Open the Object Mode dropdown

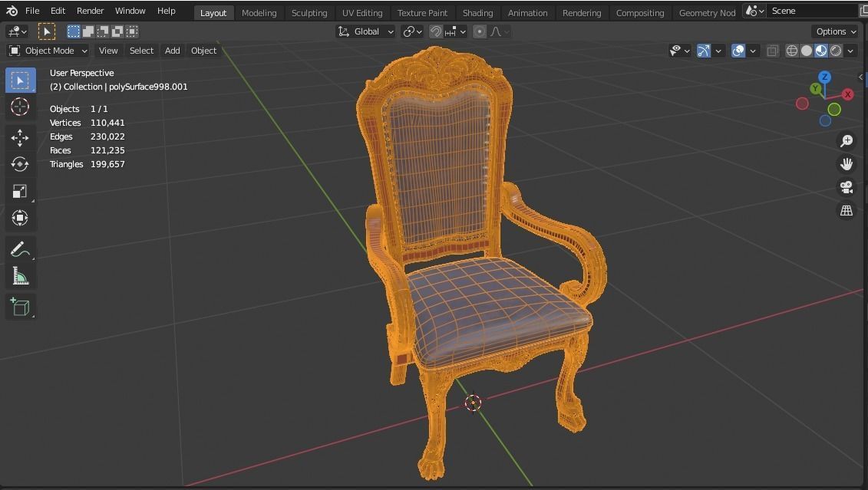coord(48,51)
